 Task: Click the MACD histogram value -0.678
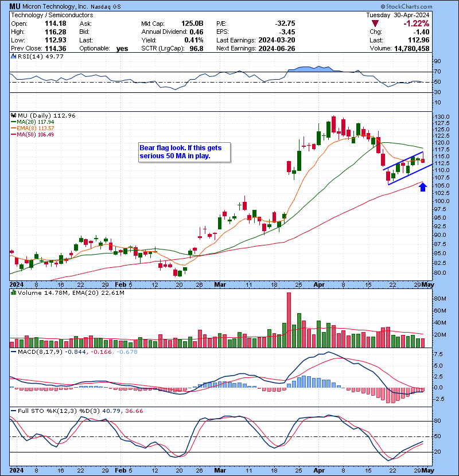tap(127, 352)
